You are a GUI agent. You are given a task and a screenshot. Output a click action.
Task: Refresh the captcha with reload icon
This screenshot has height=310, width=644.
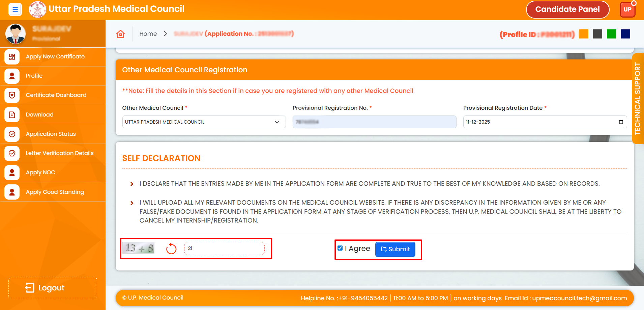(171, 249)
